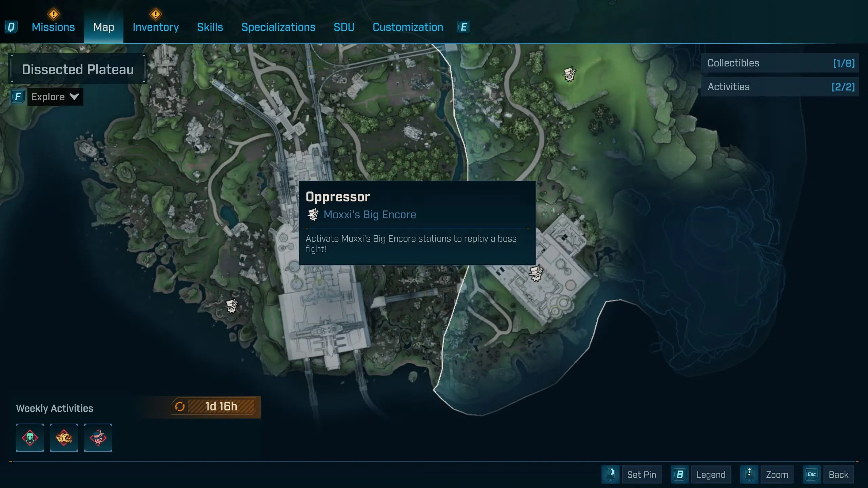Open the Inventory tab

[x=156, y=27]
